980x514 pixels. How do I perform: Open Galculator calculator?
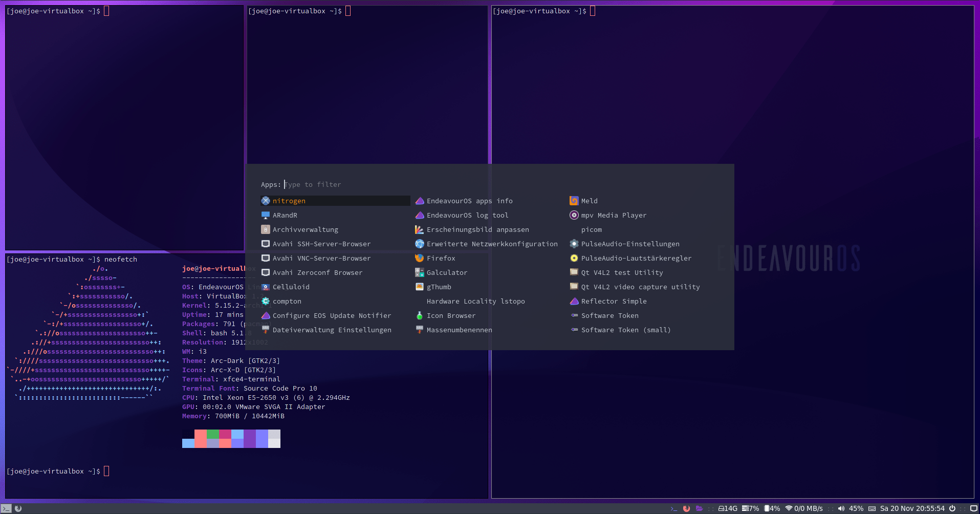pyautogui.click(x=447, y=272)
